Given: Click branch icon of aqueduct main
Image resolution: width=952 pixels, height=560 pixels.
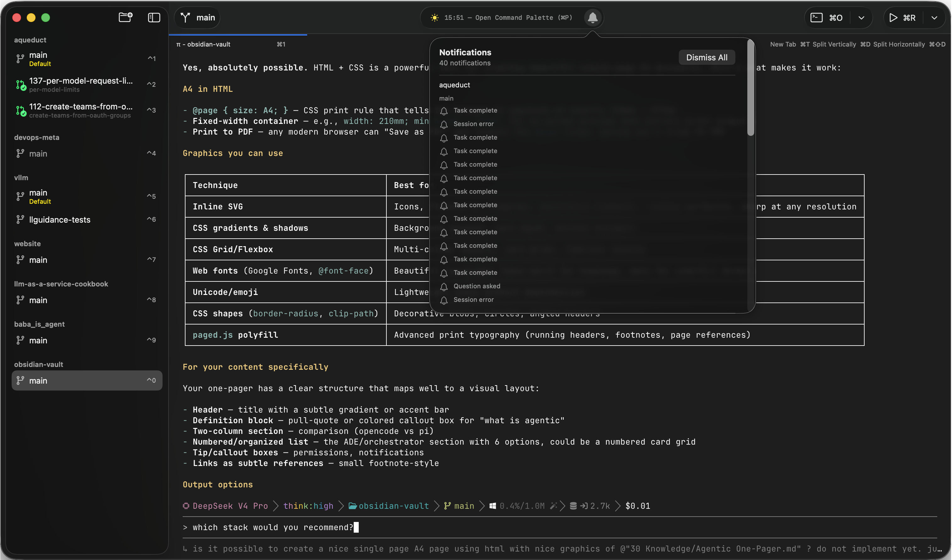Looking at the screenshot, I should coord(20,59).
